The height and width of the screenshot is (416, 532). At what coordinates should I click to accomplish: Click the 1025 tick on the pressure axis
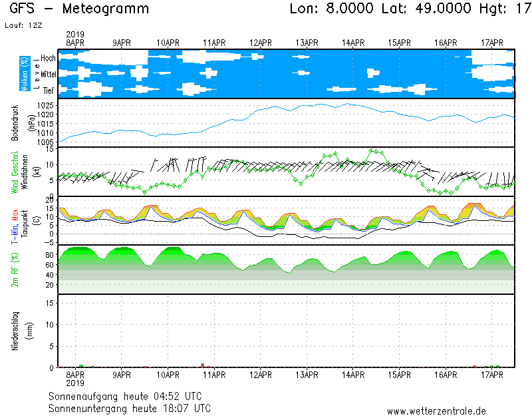coord(46,106)
